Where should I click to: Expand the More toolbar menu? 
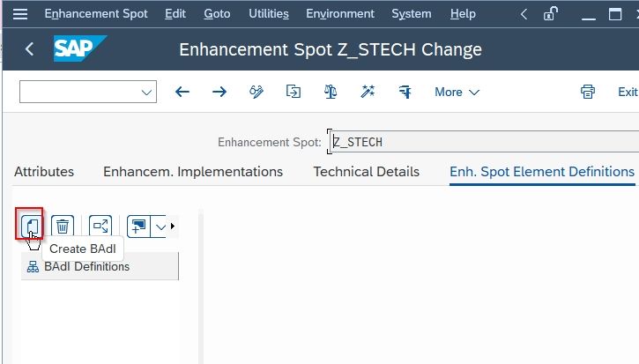tap(457, 93)
